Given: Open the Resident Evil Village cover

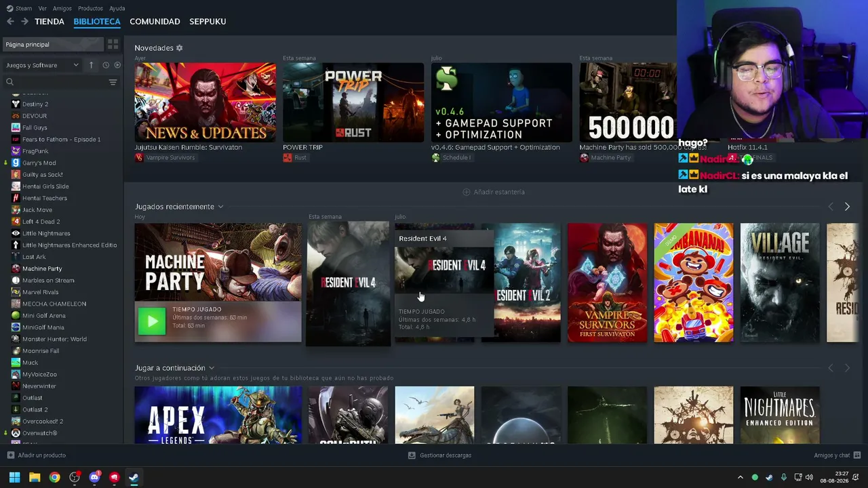Looking at the screenshot, I should coord(780,283).
